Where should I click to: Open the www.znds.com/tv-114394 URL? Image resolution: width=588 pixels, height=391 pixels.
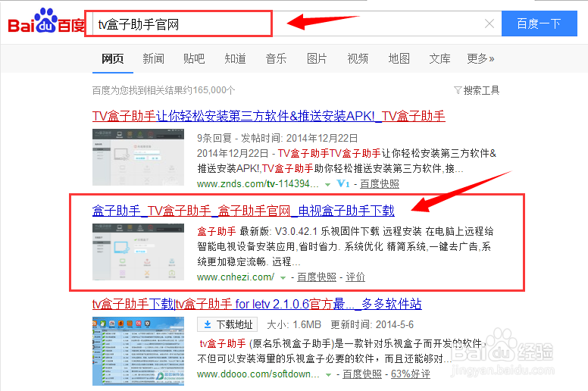tap(258, 183)
